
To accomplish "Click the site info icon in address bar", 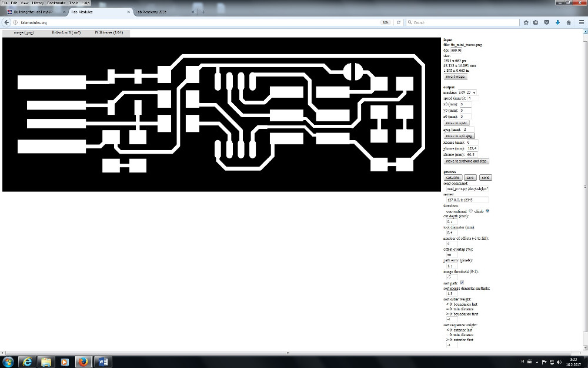I will click(15, 22).
